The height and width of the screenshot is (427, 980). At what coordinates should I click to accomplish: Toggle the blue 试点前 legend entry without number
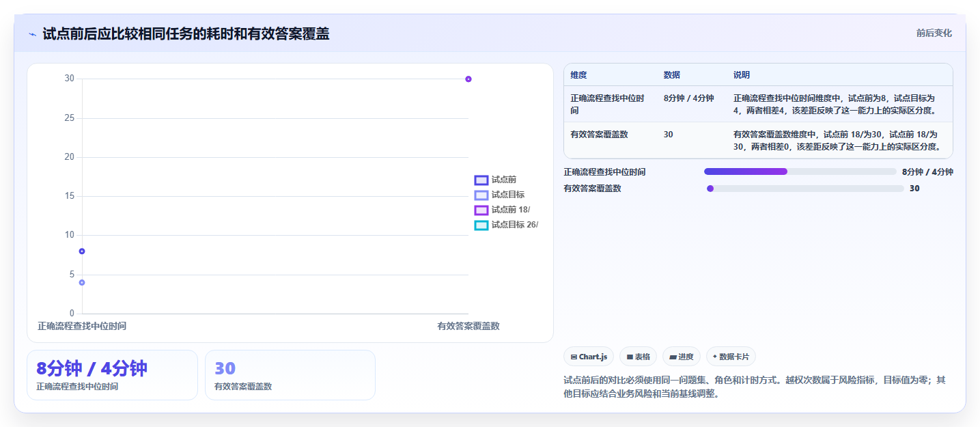pyautogui.click(x=496, y=180)
